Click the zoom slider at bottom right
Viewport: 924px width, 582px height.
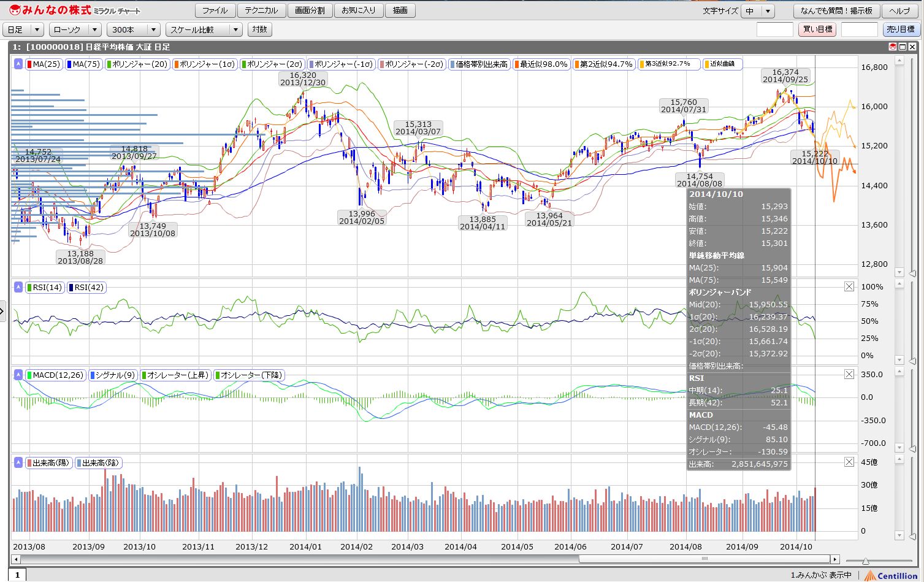[865, 561]
